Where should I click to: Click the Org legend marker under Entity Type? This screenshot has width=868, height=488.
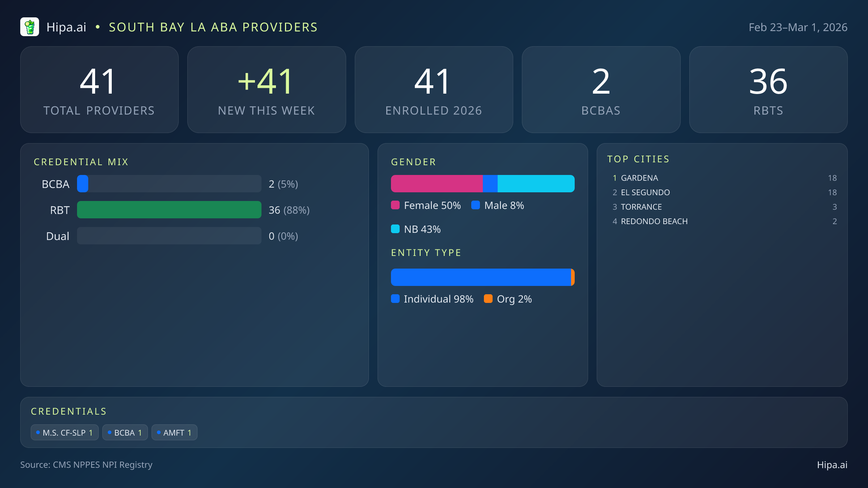[489, 299]
